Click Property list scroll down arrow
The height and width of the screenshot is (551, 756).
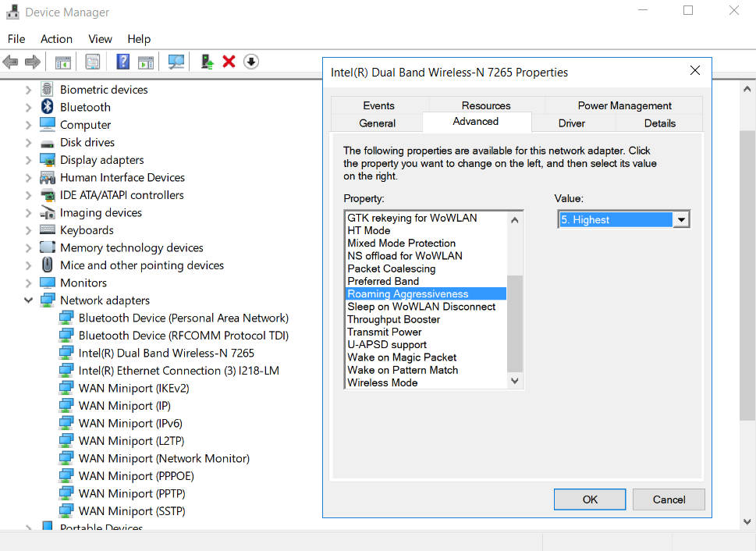515,381
